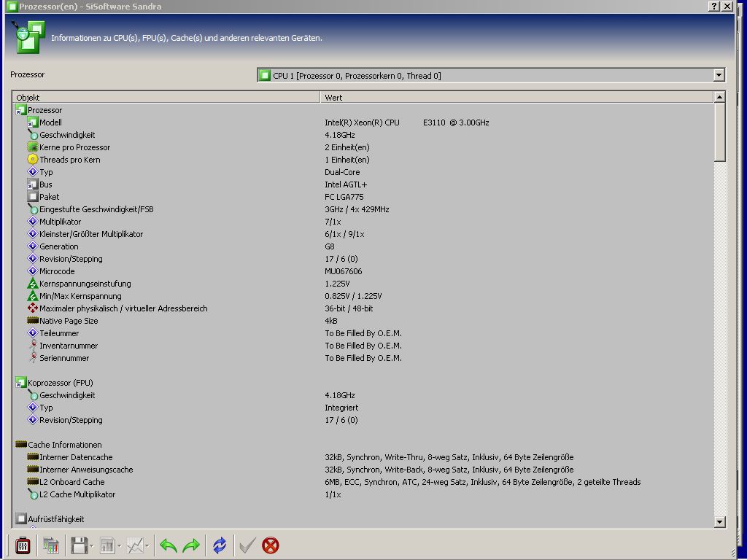This screenshot has height=560, width=747.
Task: Select the Microcode row
Action: pyautogui.click(x=363, y=271)
